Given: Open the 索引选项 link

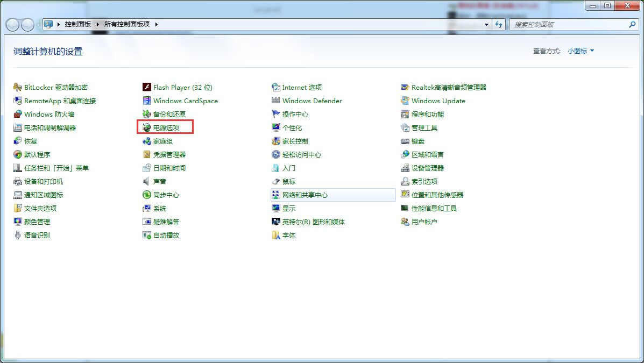Looking at the screenshot, I should click(424, 182).
